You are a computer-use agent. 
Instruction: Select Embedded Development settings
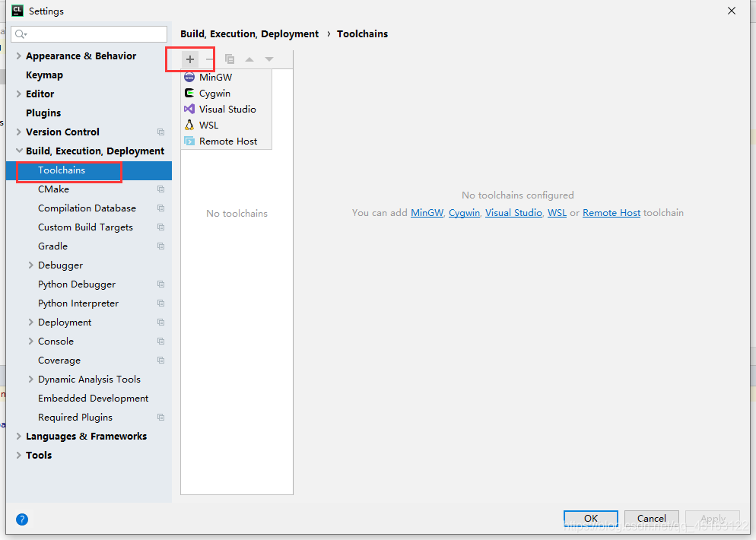[93, 399]
